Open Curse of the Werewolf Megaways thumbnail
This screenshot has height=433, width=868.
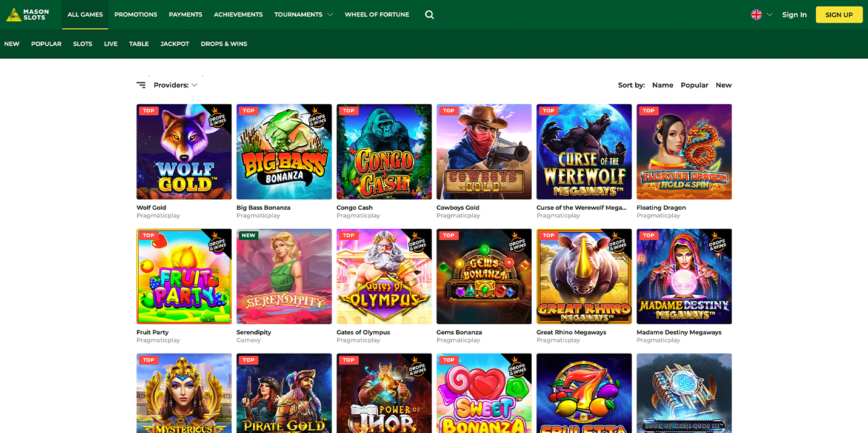584,152
